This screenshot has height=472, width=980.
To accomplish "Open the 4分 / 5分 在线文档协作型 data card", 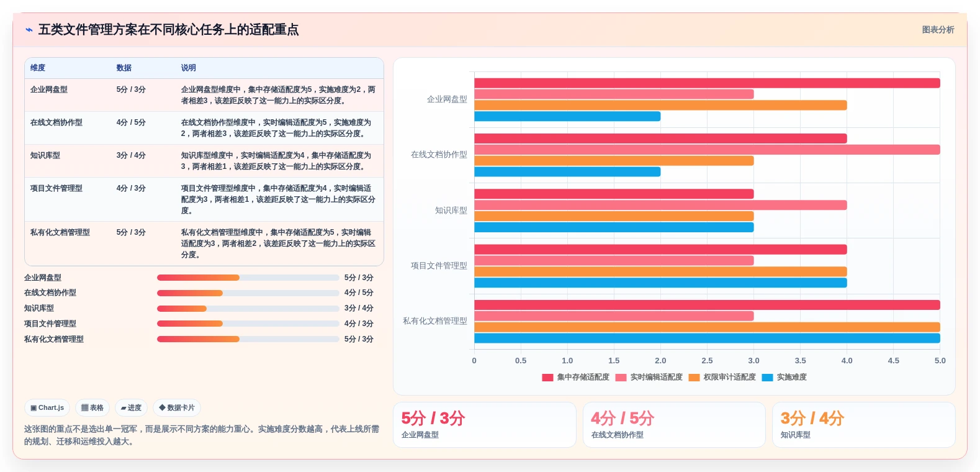I will pos(674,425).
